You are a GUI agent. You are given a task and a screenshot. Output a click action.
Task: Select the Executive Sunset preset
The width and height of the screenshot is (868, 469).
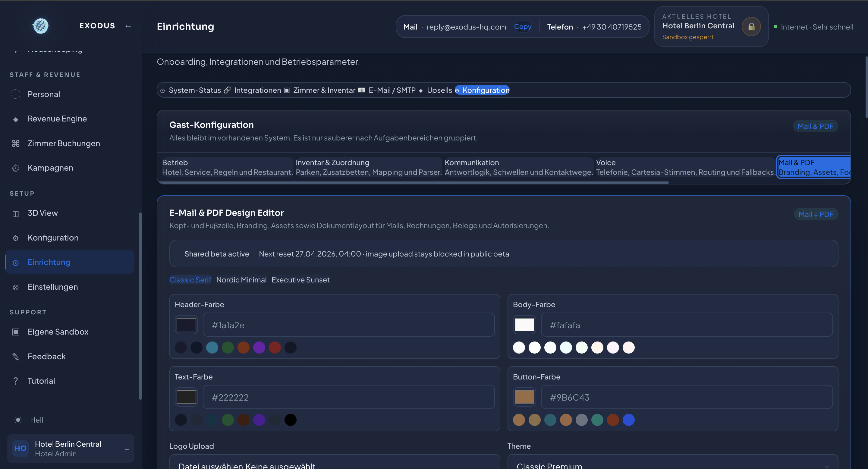click(300, 280)
